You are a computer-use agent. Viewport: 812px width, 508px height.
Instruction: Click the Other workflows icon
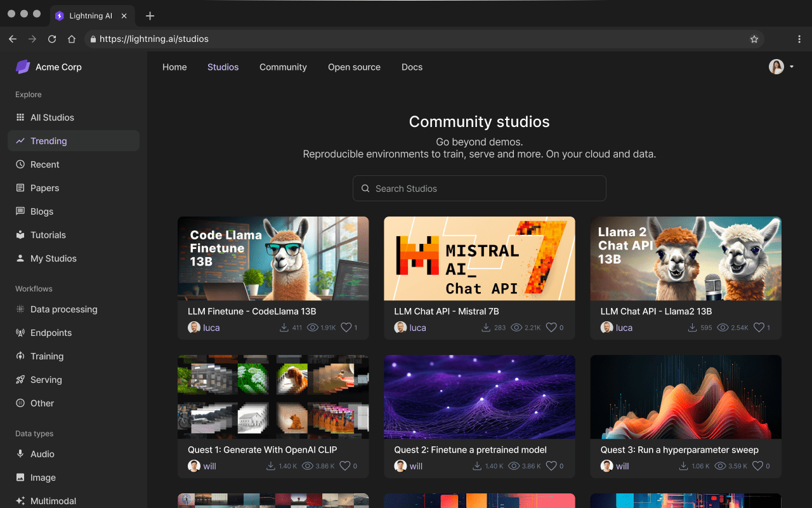point(20,403)
